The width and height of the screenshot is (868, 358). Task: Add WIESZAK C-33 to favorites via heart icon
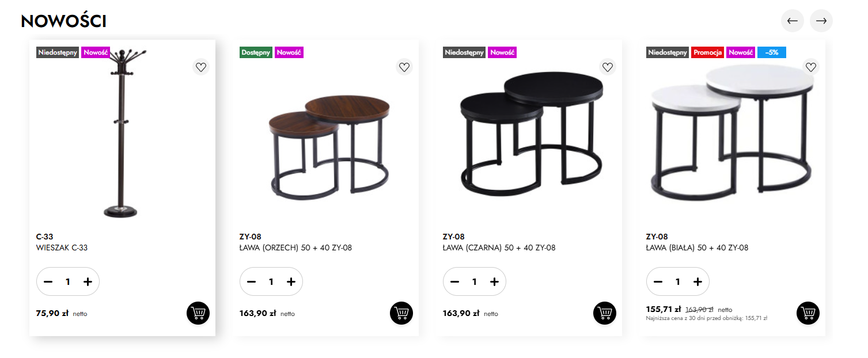200,67
